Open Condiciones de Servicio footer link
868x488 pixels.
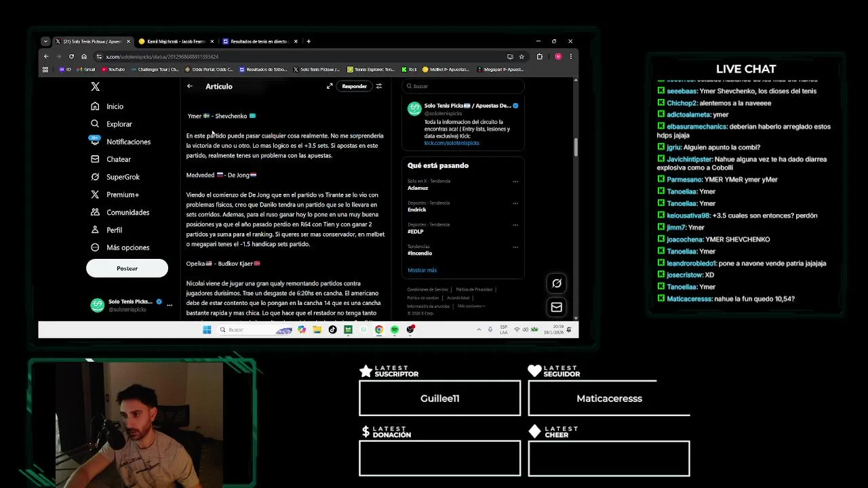pyautogui.click(x=428, y=289)
